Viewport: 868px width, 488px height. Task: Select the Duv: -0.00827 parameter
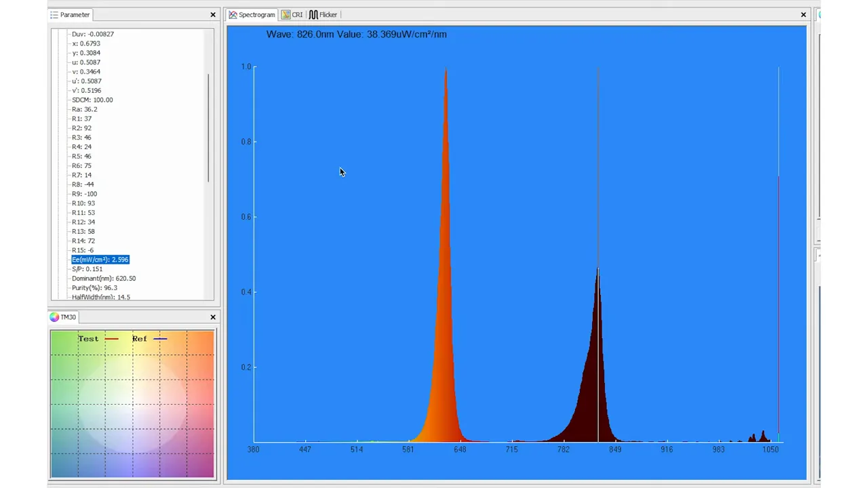tap(92, 34)
